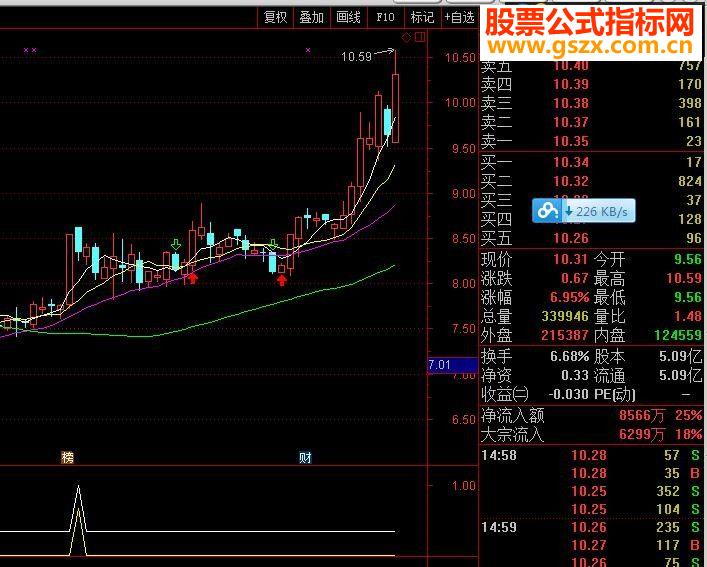Click the 内盘 124559 value
The image size is (707, 567).
[678, 335]
